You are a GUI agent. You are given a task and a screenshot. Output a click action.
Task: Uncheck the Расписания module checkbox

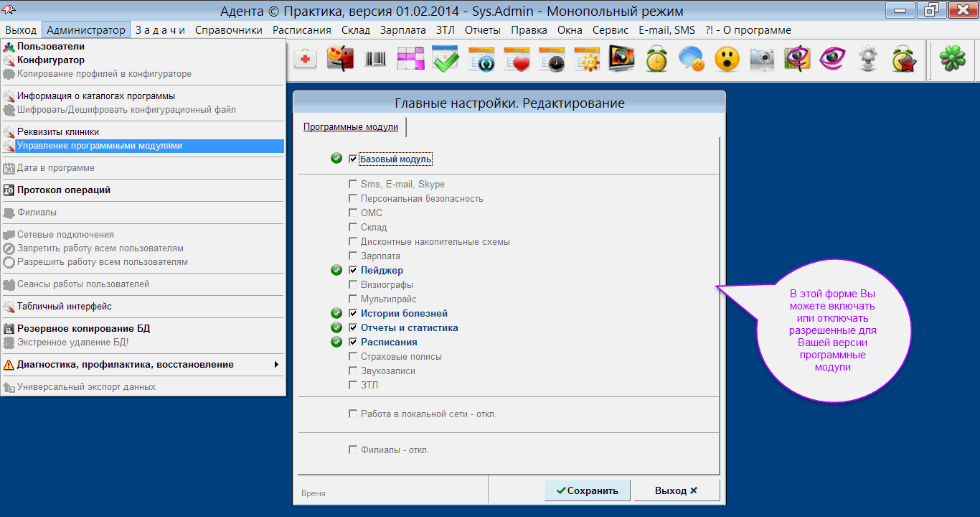[353, 343]
